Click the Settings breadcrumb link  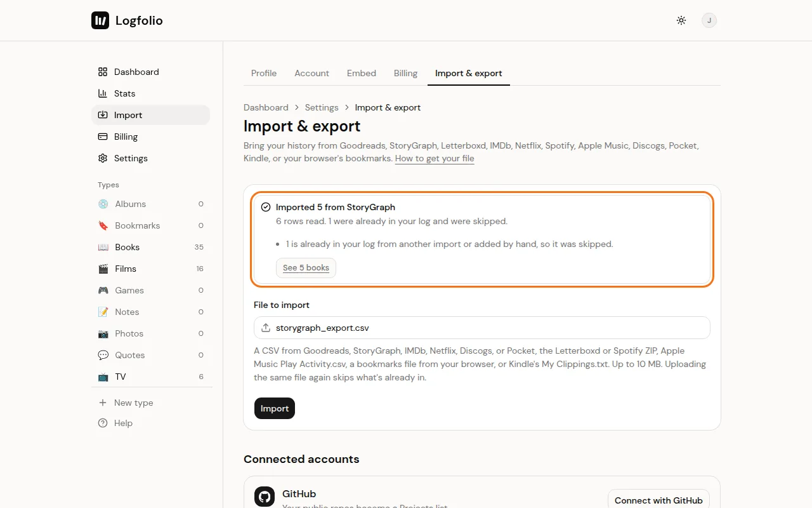pyautogui.click(x=322, y=107)
